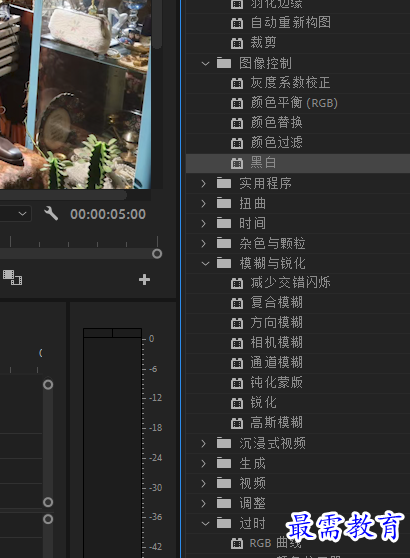Screen dimensions: 410x558
Task: Expand the 调整 folder
Action: pyautogui.click(x=204, y=503)
